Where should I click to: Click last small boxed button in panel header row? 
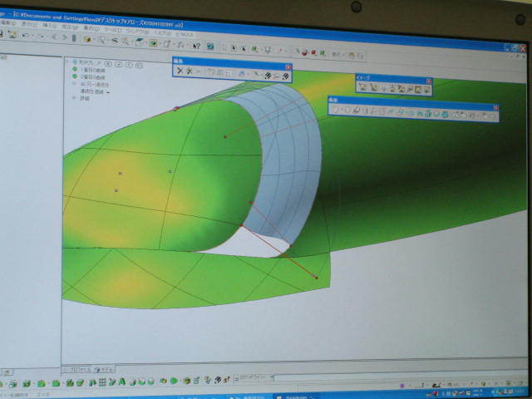[139, 65]
